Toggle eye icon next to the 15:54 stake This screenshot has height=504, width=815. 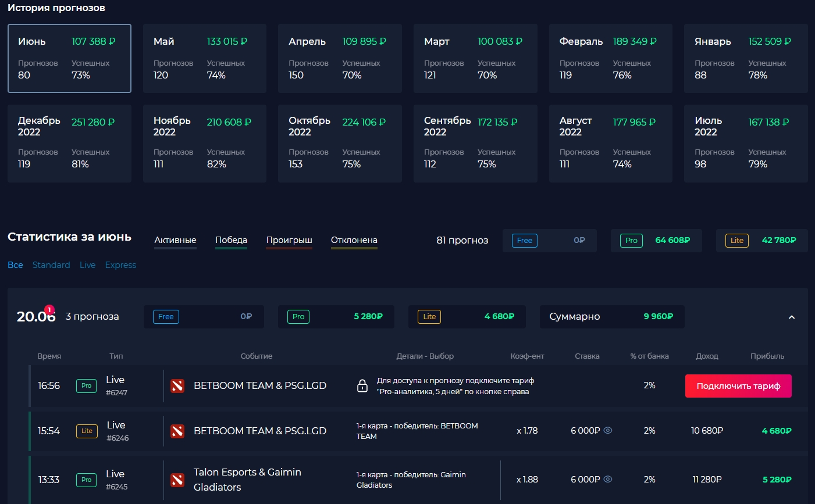(x=608, y=431)
